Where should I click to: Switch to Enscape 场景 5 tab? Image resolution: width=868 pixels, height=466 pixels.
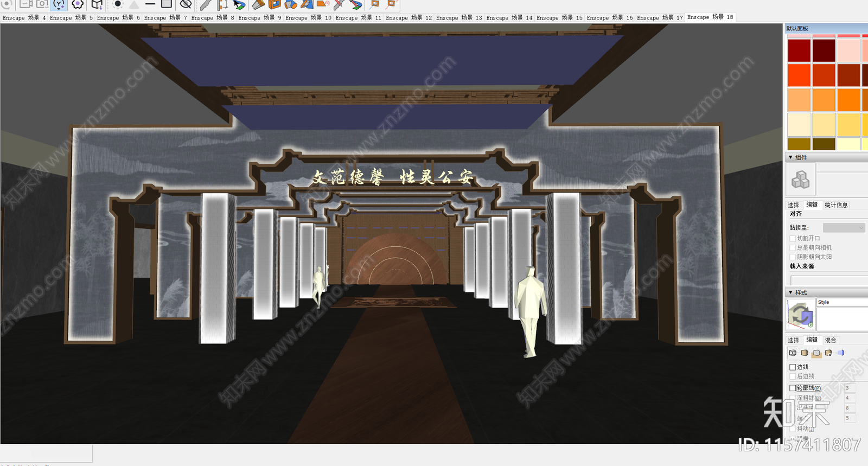click(71, 17)
